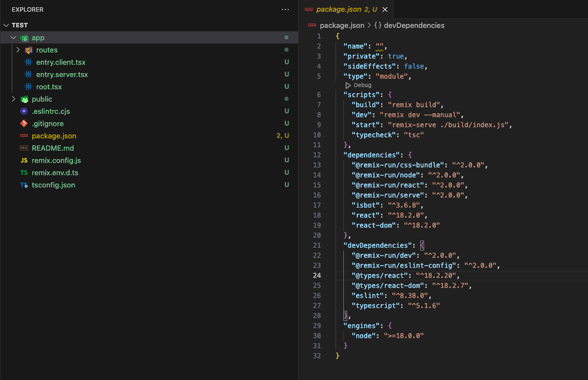
Task: Click the empty "name" value with warning squiggle
Action: tap(380, 46)
